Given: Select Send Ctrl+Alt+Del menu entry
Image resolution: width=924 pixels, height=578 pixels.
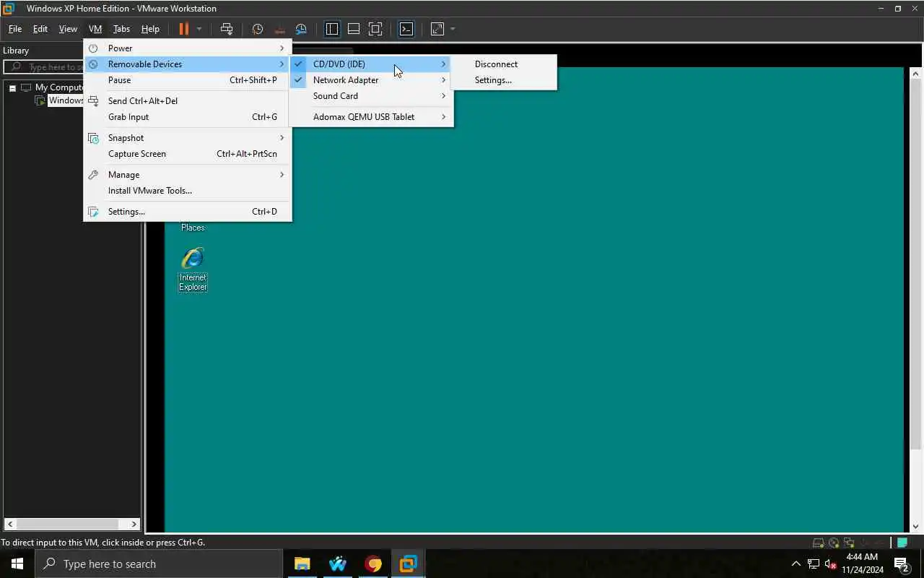Looking at the screenshot, I should coord(188,100).
